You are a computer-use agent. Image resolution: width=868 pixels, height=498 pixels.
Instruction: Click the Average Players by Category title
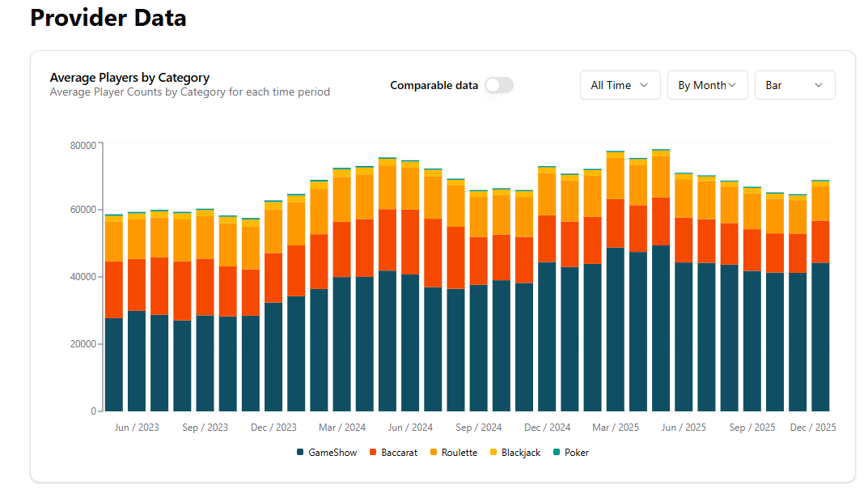coord(129,78)
